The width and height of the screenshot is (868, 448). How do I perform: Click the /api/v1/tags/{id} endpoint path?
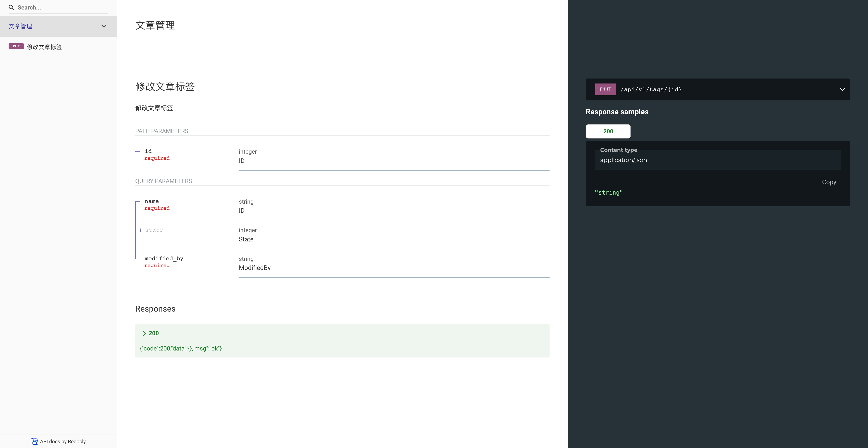pyautogui.click(x=651, y=89)
